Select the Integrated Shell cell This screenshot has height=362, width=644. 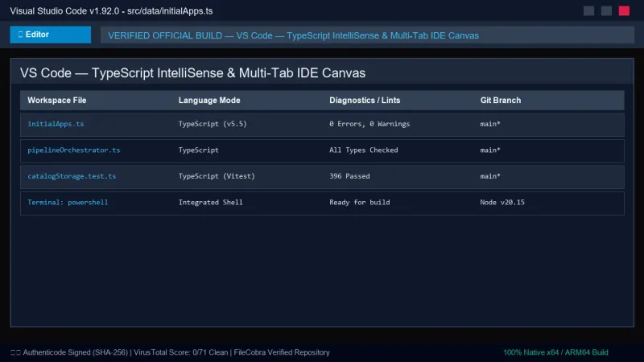coord(211,203)
